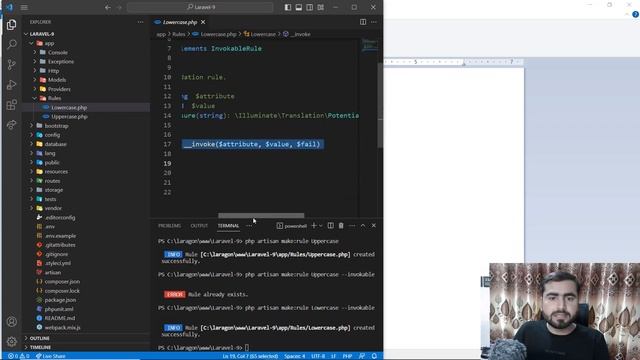Screen dimensions: 640x360
Task: Change language mode PHP in status bar
Action: point(347,356)
